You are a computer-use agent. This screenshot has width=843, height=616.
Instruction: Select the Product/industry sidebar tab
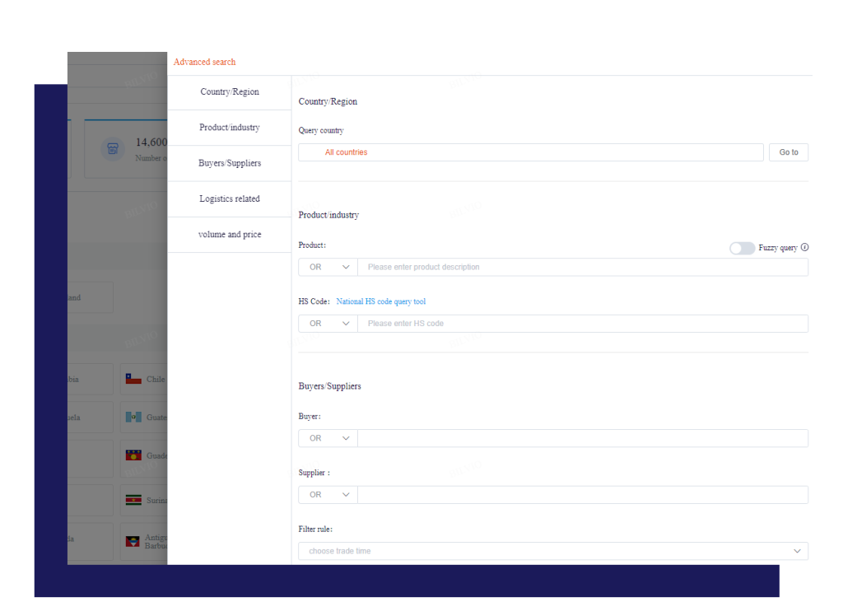click(230, 128)
